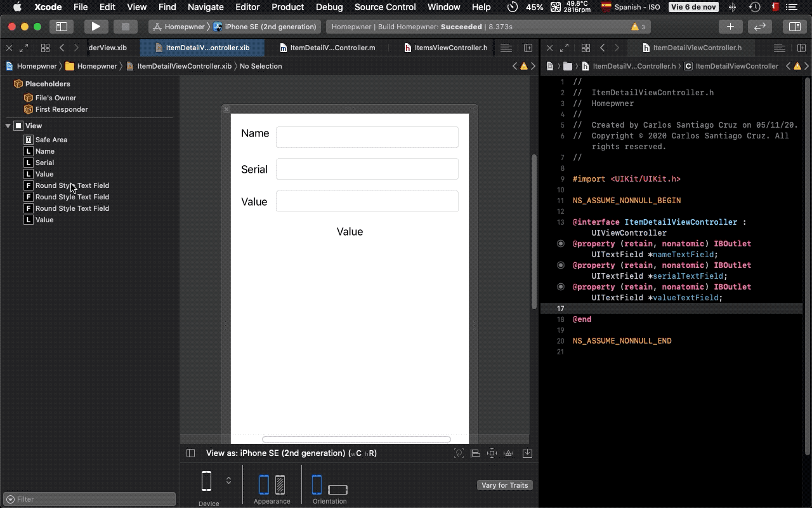Click the Value text field on the canvas
This screenshot has height=508, width=812.
[367, 201]
